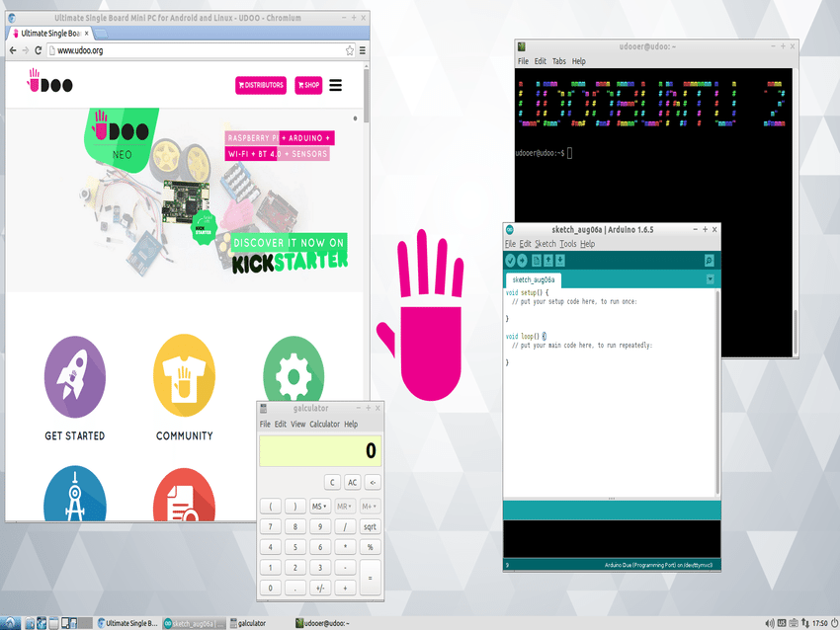Select the Ultimate Single Board tab in Chromium

pos(49,34)
